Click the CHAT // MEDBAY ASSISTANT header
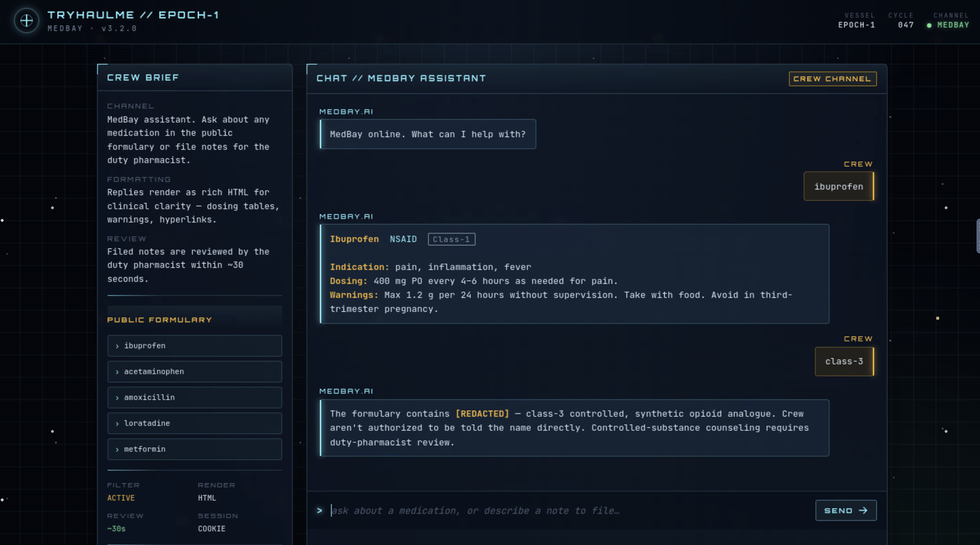980x545 pixels. click(x=401, y=78)
